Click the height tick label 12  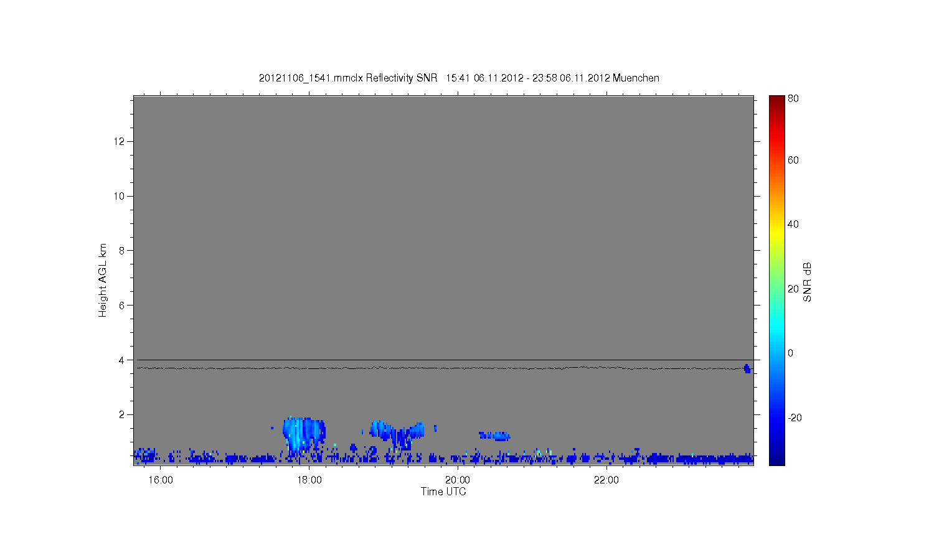[x=120, y=141]
